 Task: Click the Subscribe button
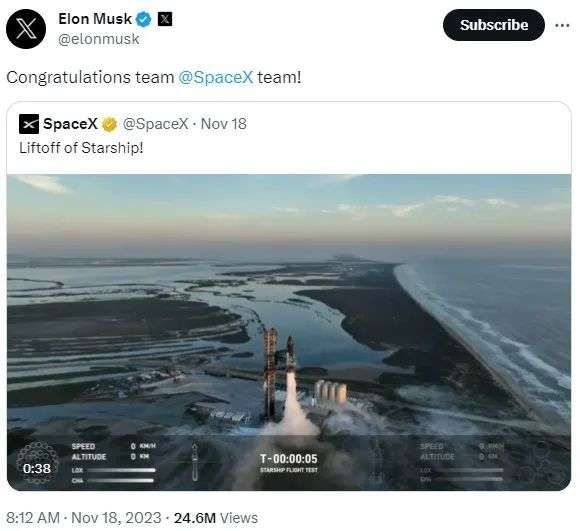[x=493, y=25]
